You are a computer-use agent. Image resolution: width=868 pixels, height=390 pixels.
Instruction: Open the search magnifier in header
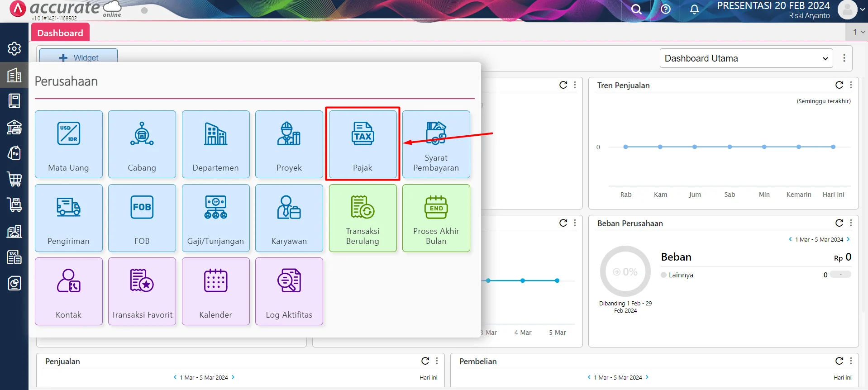click(636, 10)
